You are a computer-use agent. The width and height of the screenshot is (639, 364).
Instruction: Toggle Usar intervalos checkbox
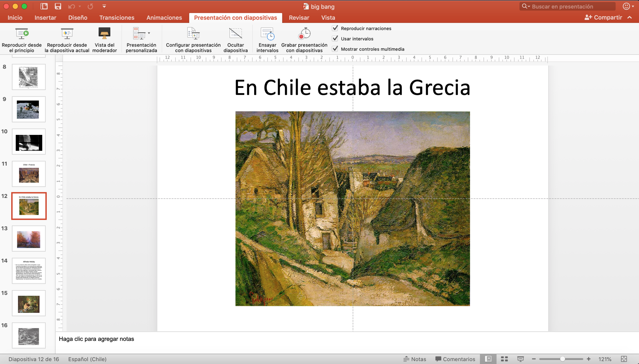(x=335, y=38)
